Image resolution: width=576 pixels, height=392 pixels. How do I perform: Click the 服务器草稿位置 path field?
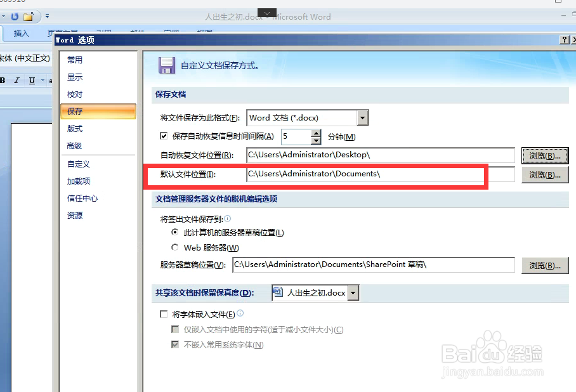pyautogui.click(x=373, y=265)
